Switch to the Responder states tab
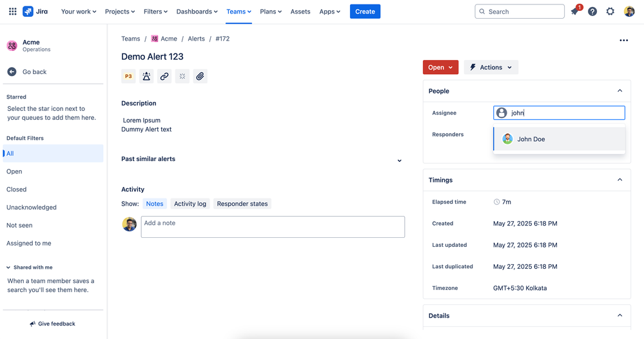The height and width of the screenshot is (339, 644). tap(242, 204)
